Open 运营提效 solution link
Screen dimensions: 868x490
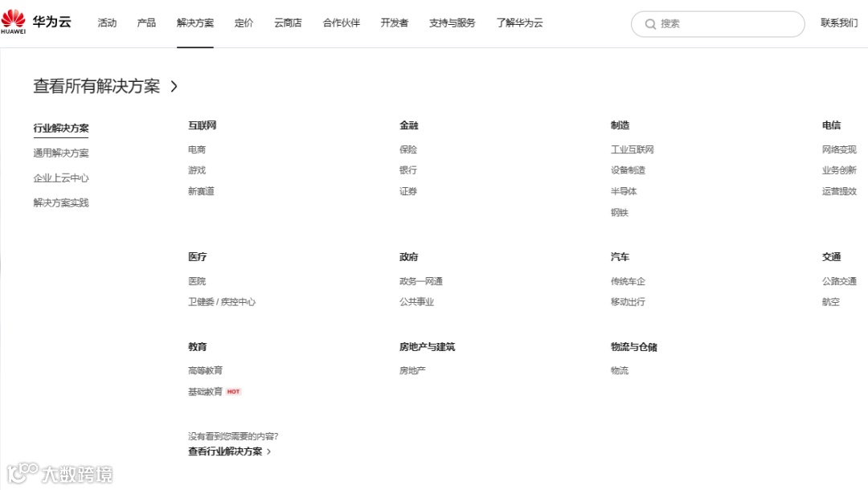(x=839, y=191)
